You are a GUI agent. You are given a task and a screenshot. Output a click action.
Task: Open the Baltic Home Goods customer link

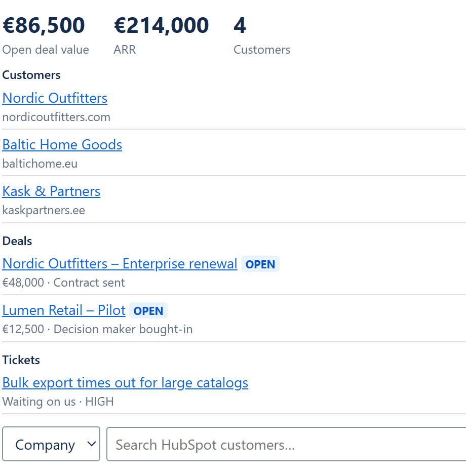[x=62, y=144]
